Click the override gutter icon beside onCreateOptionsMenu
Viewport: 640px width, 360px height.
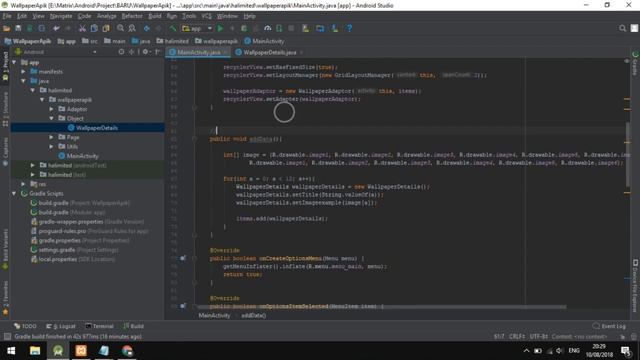click(183, 258)
